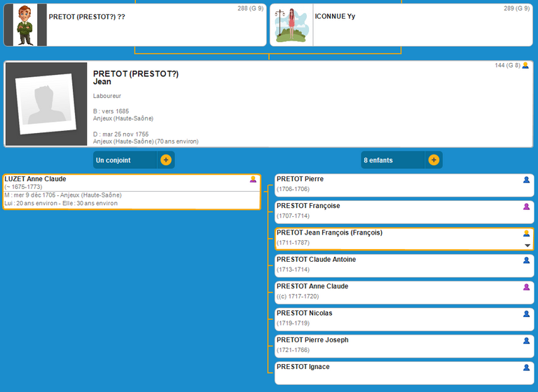Click gender icon on PRETOT Pierre row
The height and width of the screenshot is (392, 538).
pyautogui.click(x=526, y=180)
